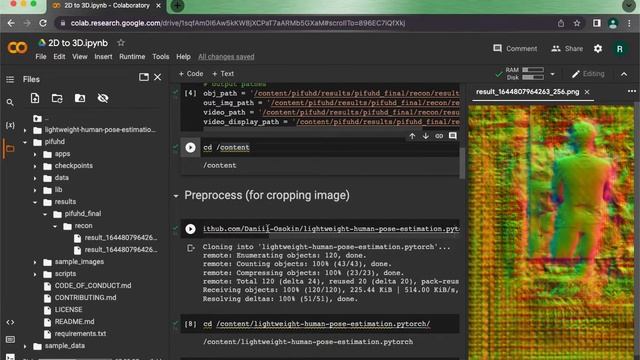The image size is (640, 360).
Task: Open the table of contents sidebar icon
Action: 10,79
